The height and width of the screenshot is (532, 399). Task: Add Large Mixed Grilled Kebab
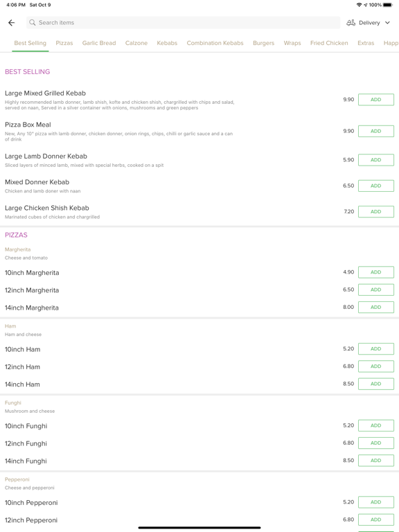click(376, 100)
